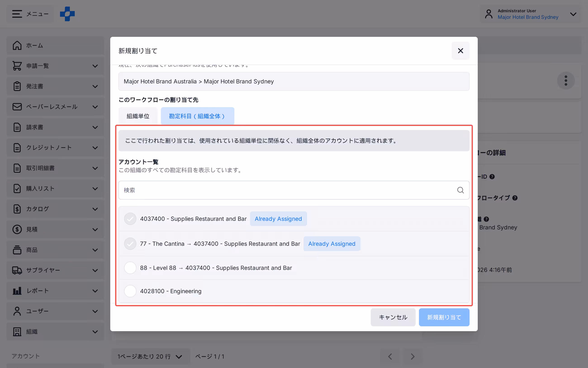Select the 88 - Level 88 account checkbox

pos(130,268)
